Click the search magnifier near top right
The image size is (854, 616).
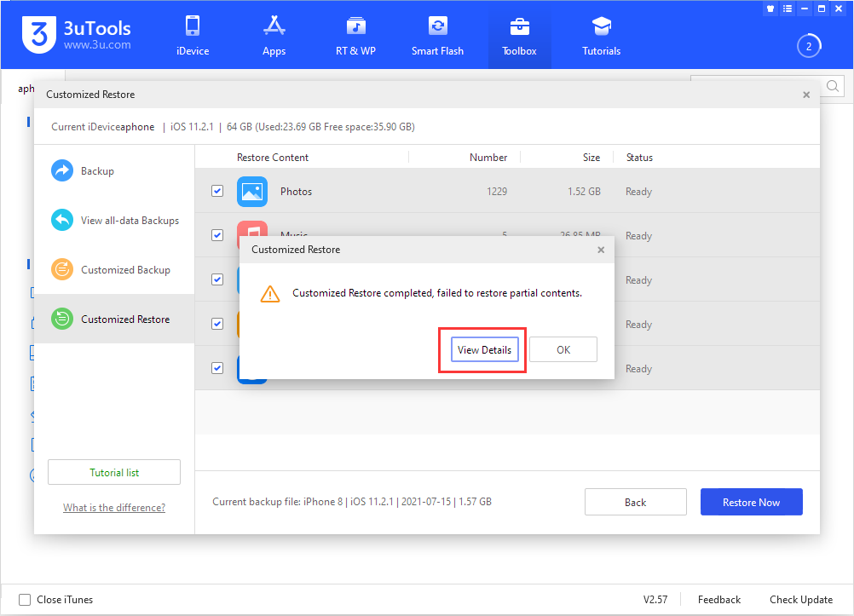832,86
